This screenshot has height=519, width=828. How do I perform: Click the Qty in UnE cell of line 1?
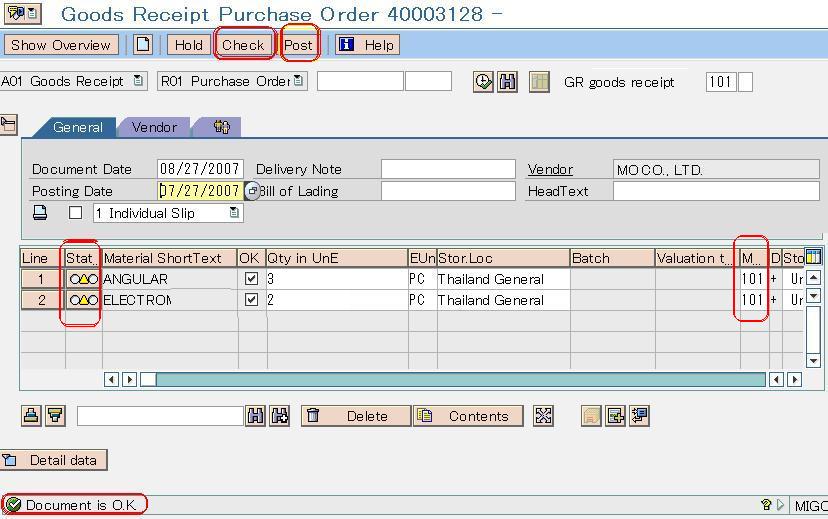pyautogui.click(x=337, y=279)
